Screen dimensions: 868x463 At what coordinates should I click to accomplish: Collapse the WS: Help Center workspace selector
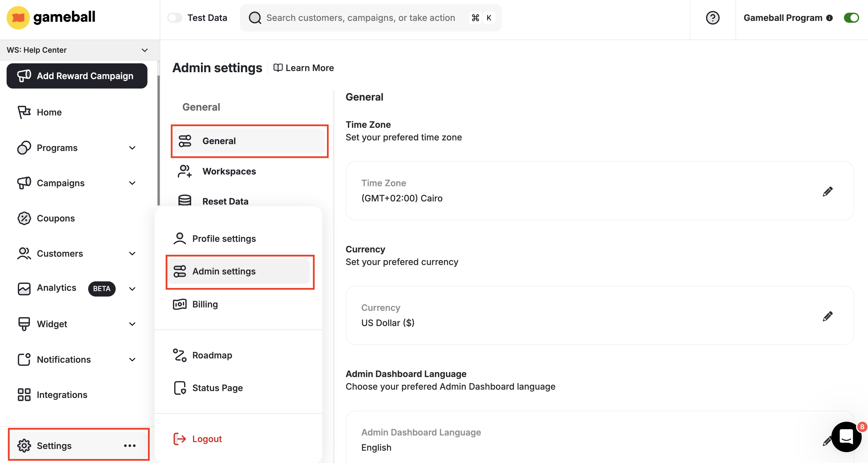coord(145,50)
